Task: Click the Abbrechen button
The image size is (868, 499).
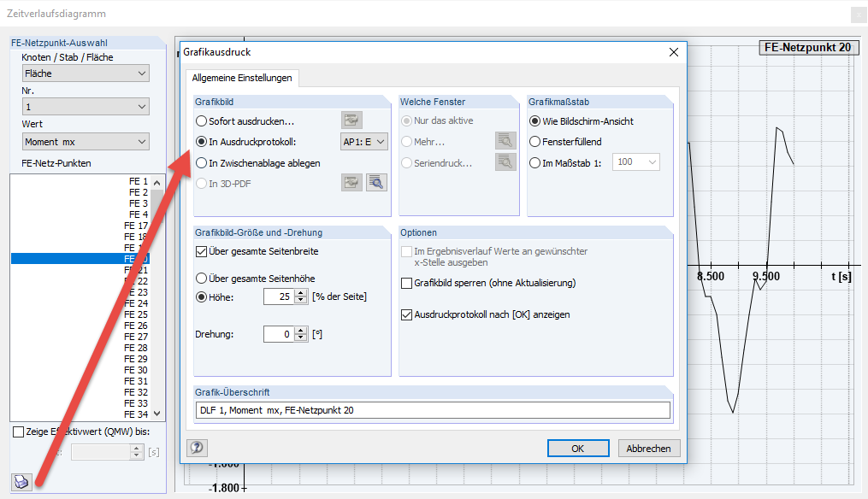Action: pyautogui.click(x=649, y=448)
